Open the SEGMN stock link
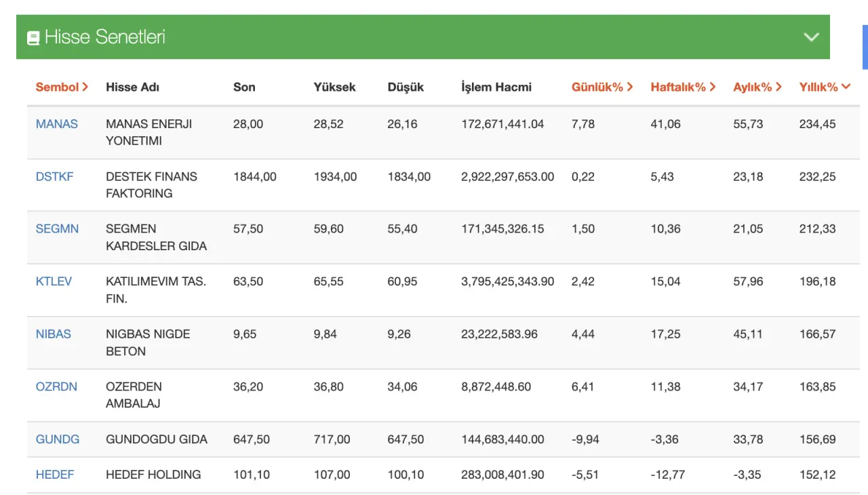 coord(57,229)
